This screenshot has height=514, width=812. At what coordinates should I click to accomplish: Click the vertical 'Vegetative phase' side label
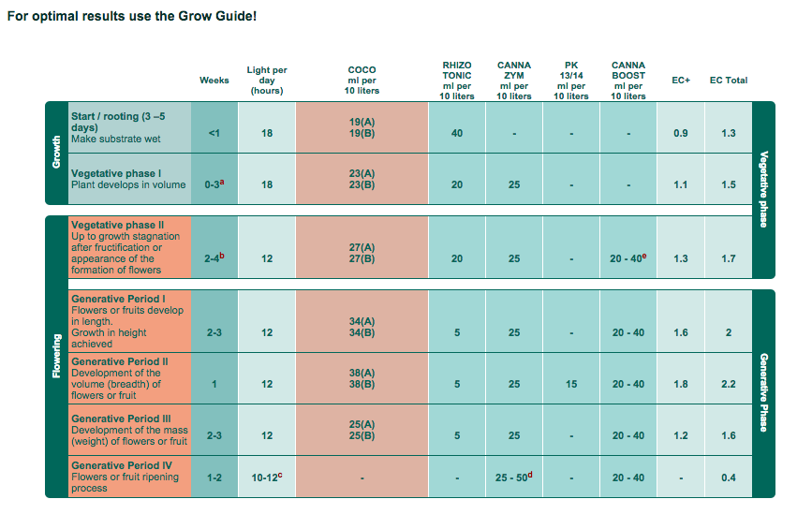click(763, 189)
